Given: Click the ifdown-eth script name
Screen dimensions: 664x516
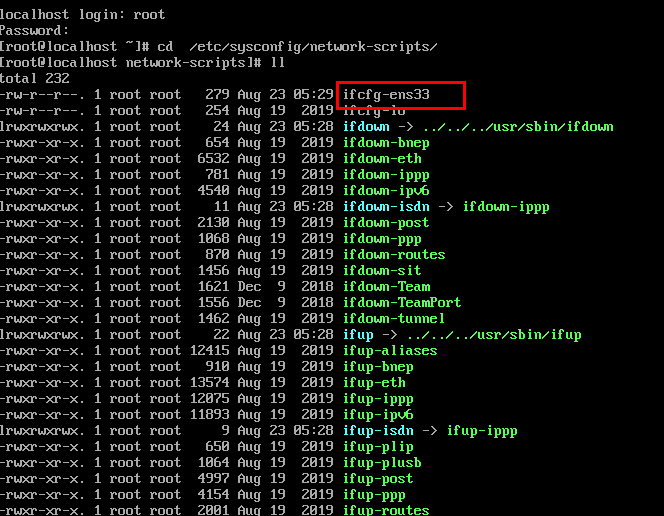Looking at the screenshot, I should coord(382,159).
